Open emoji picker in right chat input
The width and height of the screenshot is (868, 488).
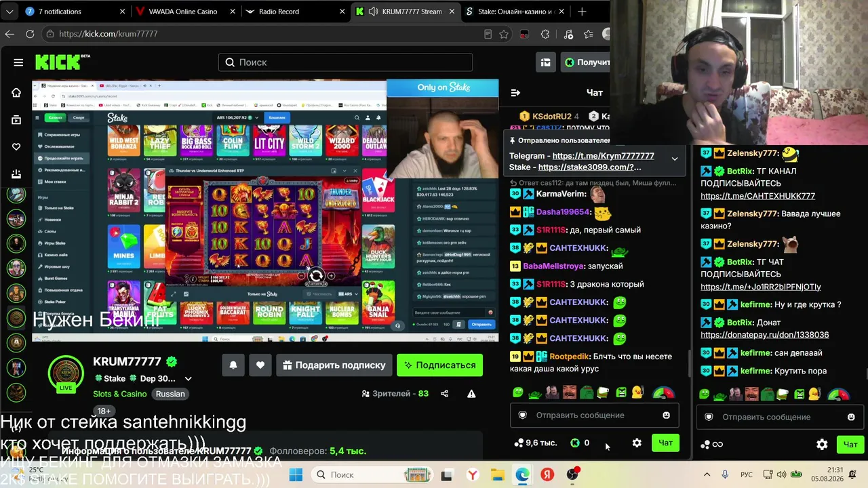(851, 417)
